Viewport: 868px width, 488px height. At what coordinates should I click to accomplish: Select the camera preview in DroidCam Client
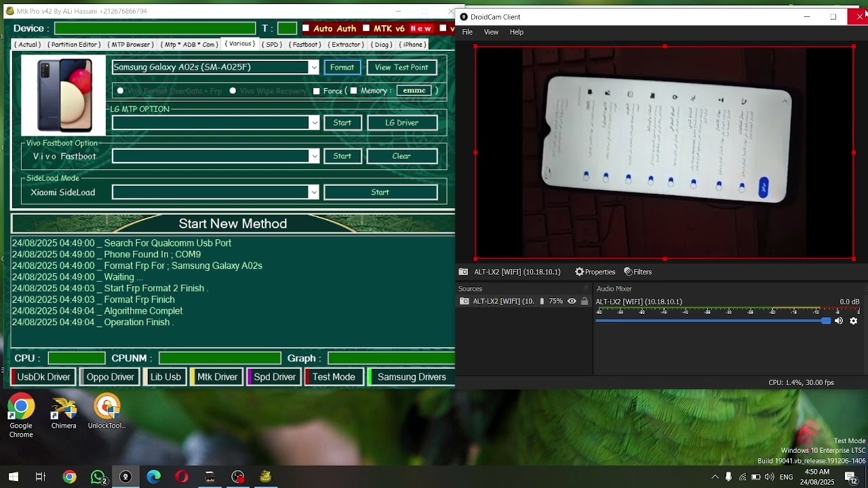(x=665, y=152)
